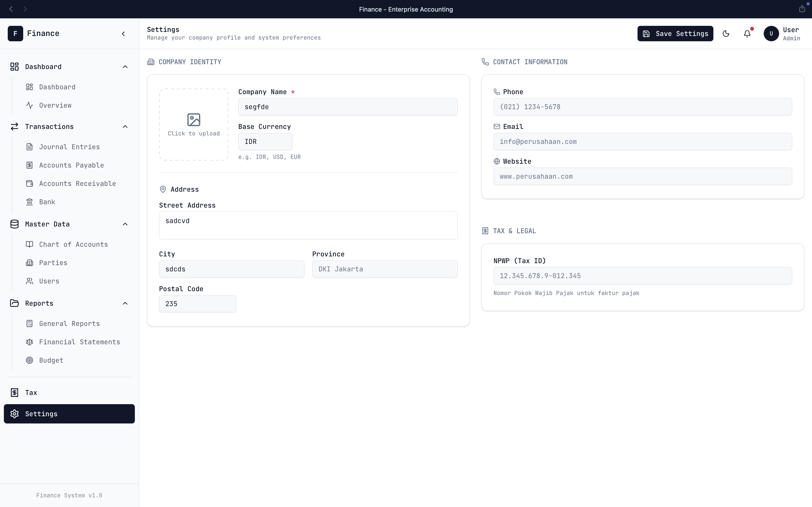The height and width of the screenshot is (507, 812).
Task: Click the Save Settings button
Action: tap(675, 34)
